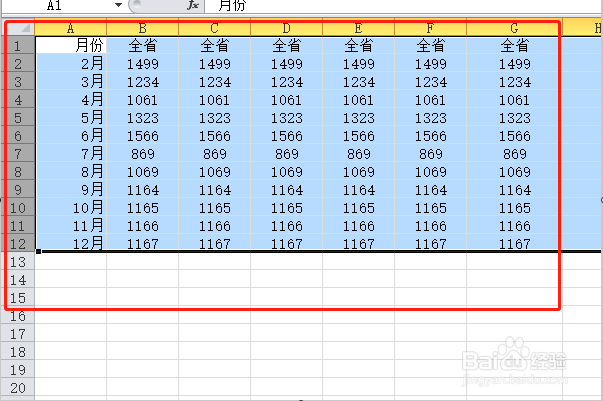
Task: Select column G header
Action: (x=515, y=28)
